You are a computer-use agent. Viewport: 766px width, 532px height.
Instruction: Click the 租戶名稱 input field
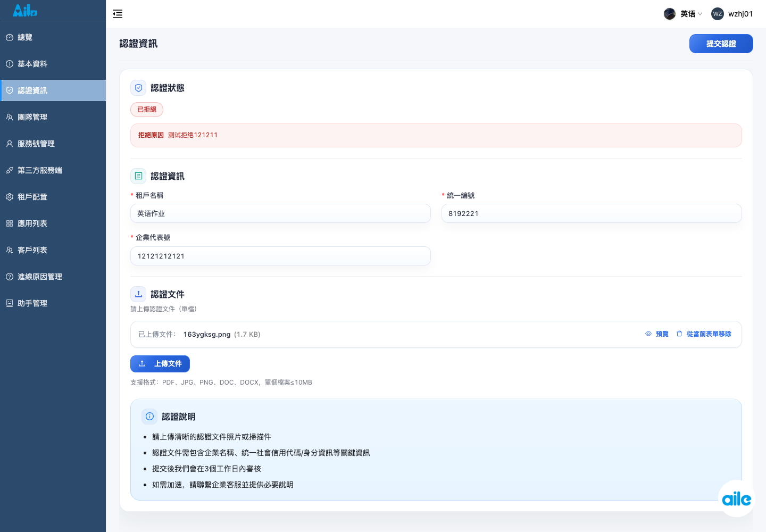tap(280, 213)
